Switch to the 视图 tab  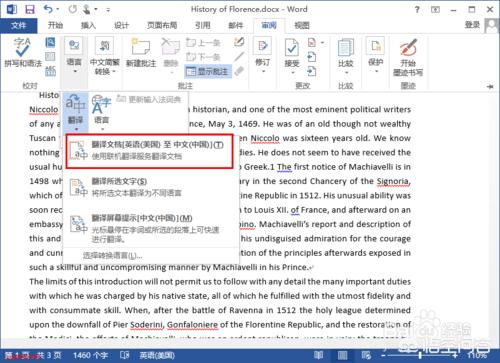click(x=302, y=25)
